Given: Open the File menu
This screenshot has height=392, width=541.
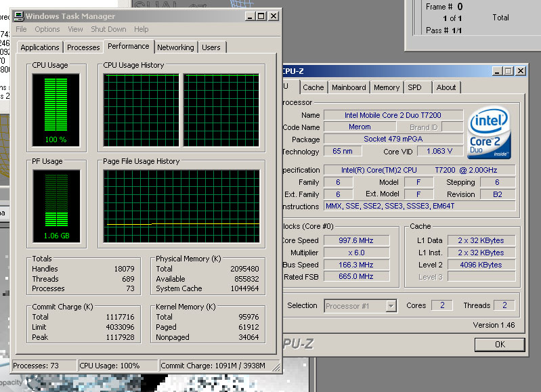Looking at the screenshot, I should click(x=21, y=30).
